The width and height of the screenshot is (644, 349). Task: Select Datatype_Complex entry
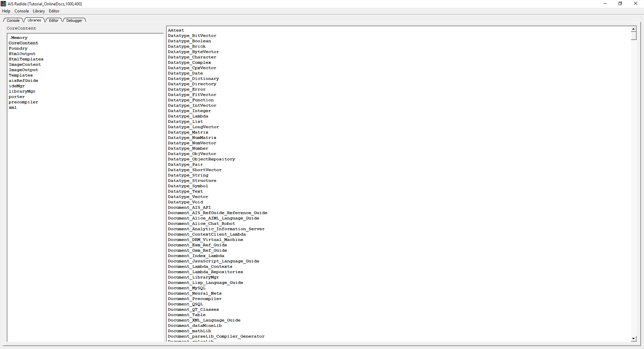point(190,62)
